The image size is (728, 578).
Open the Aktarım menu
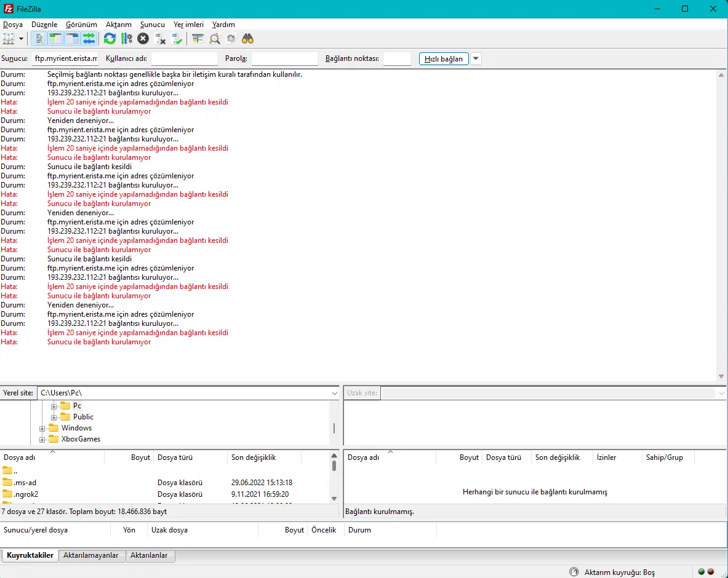pos(118,25)
